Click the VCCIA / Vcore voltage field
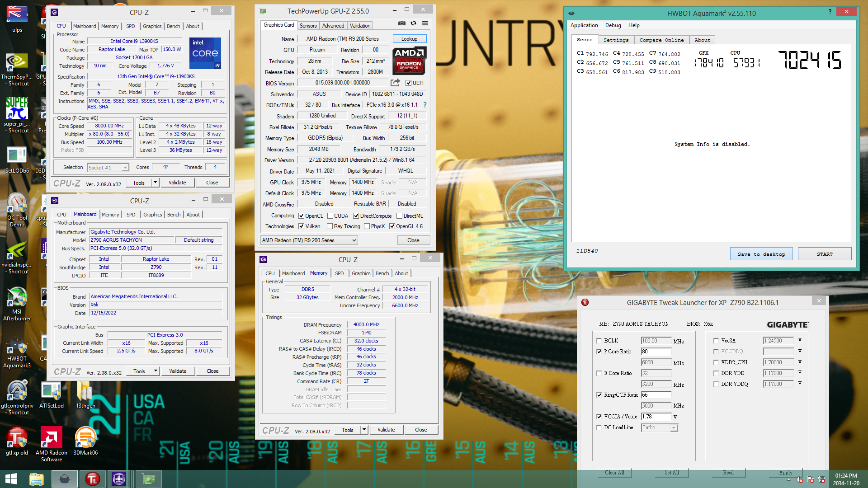868x488 pixels. pyautogui.click(x=656, y=417)
